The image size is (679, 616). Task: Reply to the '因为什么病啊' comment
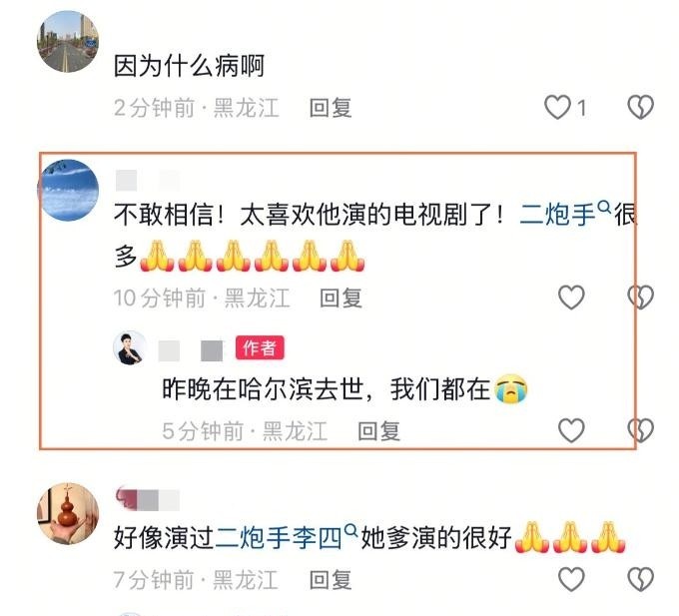click(x=331, y=108)
